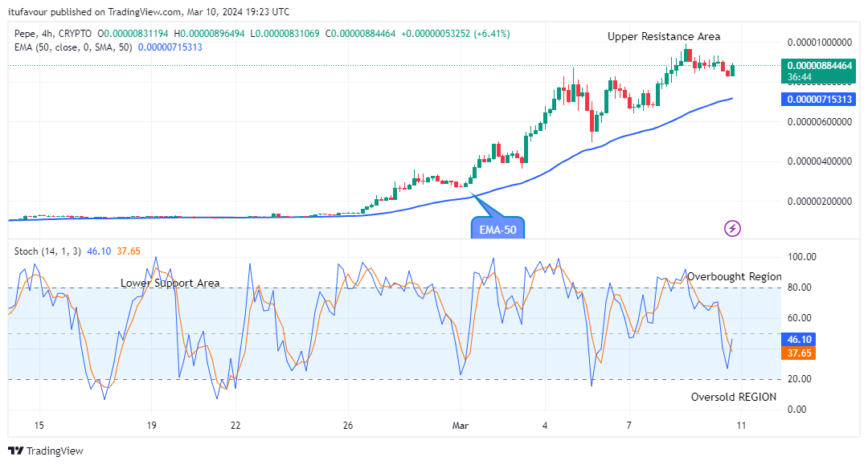Viewport: 868px width, 465px height.
Task: Click the 0.00000600000 price axis label
Action: 819,121
